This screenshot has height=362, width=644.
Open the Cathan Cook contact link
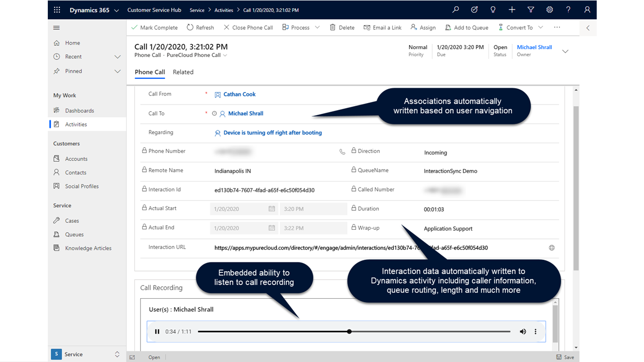pyautogui.click(x=239, y=95)
